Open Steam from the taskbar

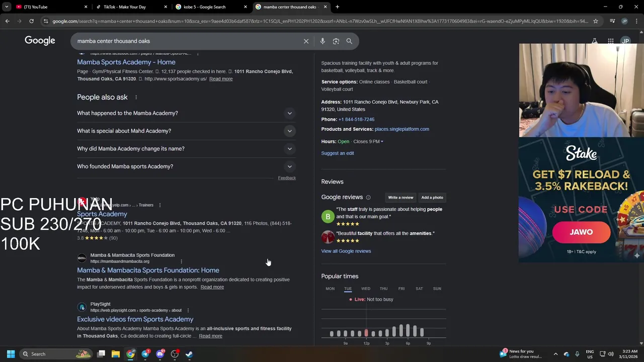[x=189, y=354]
